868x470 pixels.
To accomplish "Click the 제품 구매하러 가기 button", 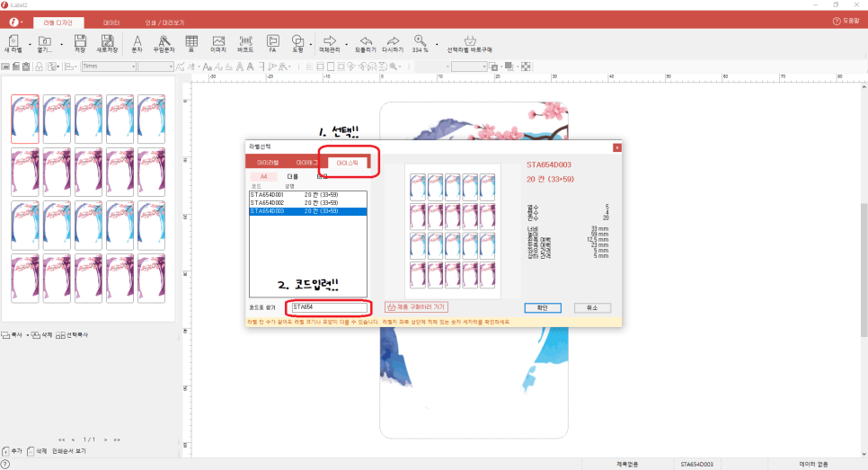I will tap(416, 306).
